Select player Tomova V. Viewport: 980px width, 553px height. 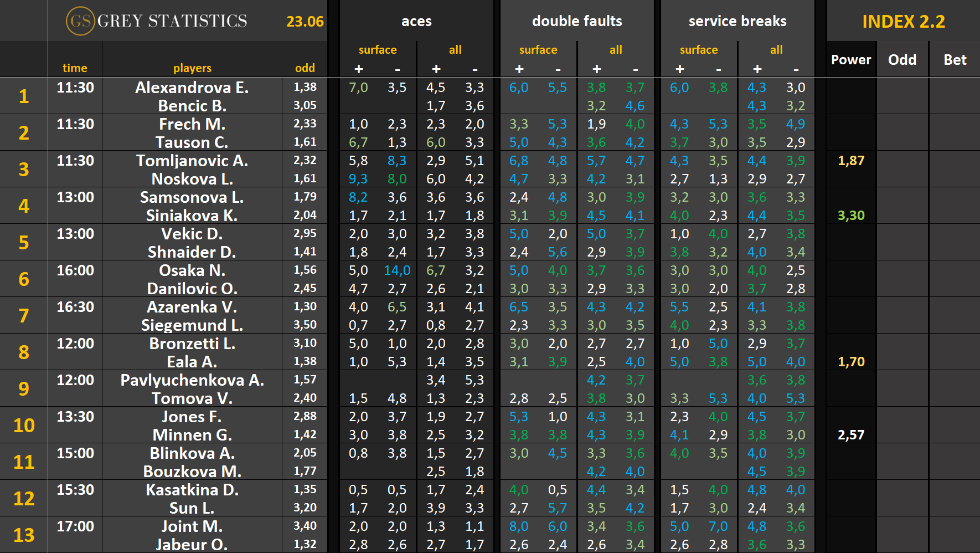192,398
